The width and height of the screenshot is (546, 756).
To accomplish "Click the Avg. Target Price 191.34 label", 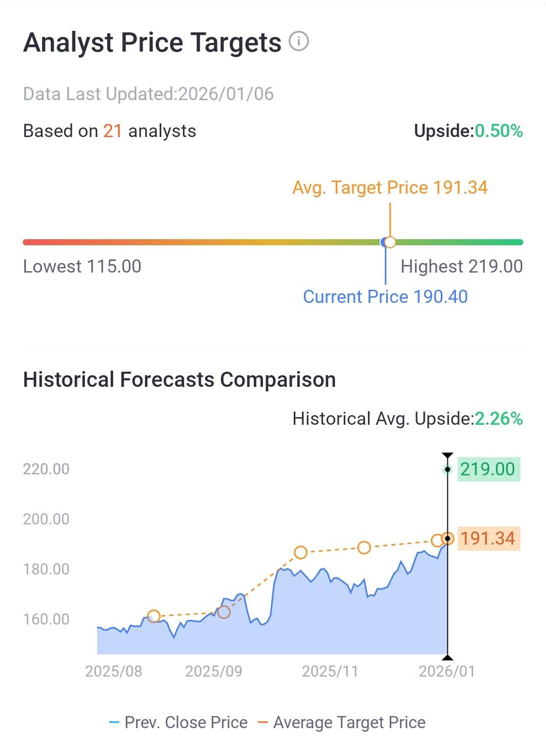I will pyautogui.click(x=390, y=188).
